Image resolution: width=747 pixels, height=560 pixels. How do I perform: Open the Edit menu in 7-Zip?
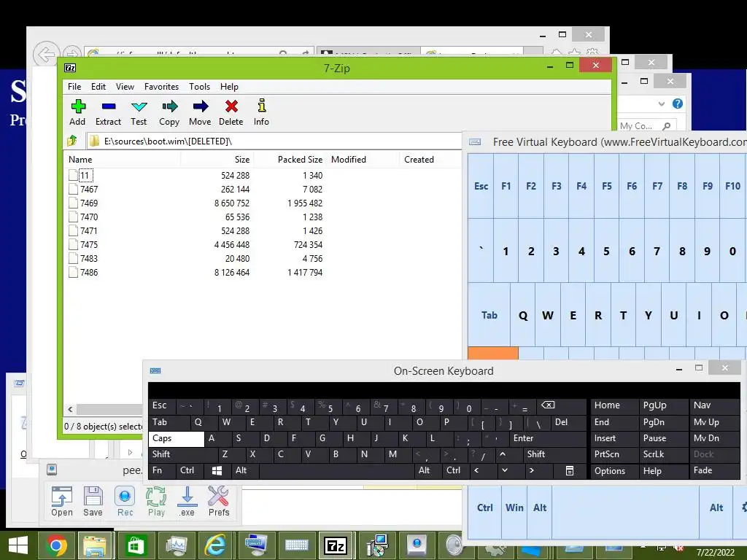[x=98, y=87]
